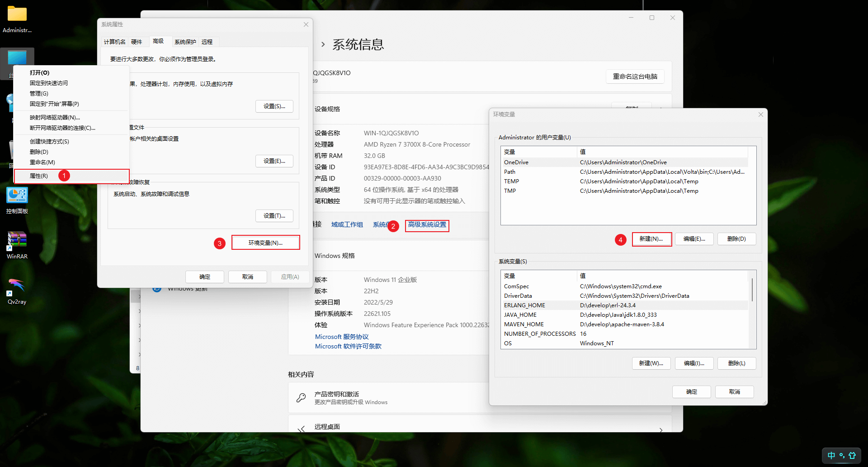
Task: Select the TEMP user variable row
Action: click(624, 181)
